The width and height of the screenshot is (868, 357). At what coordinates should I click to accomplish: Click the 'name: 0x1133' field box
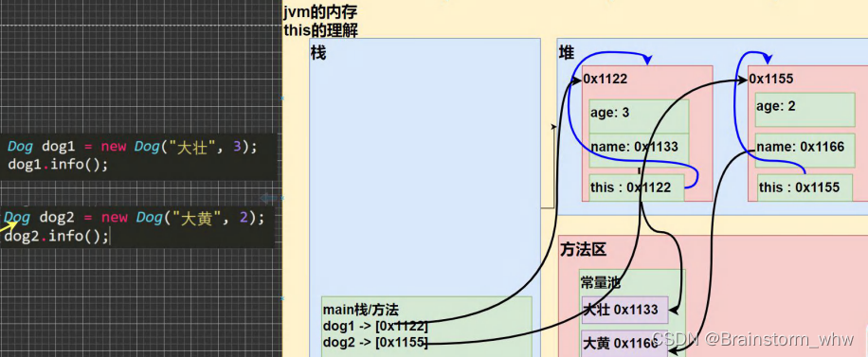[x=639, y=150]
